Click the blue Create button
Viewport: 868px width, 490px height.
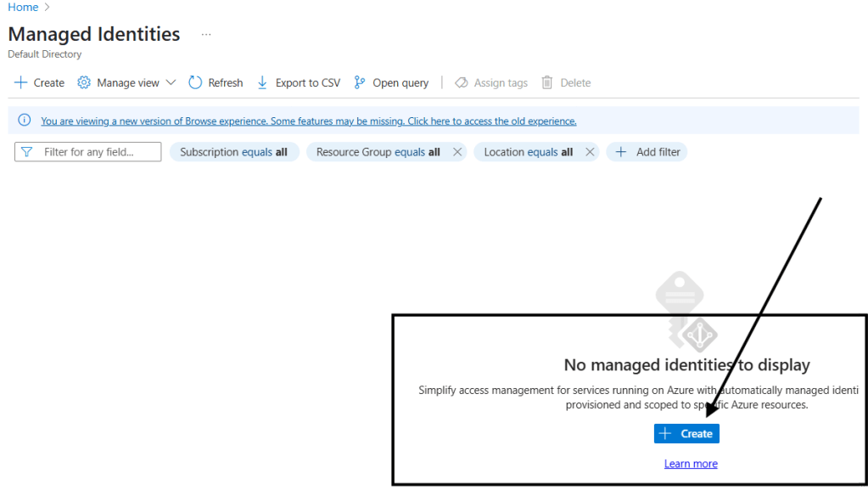pos(686,433)
